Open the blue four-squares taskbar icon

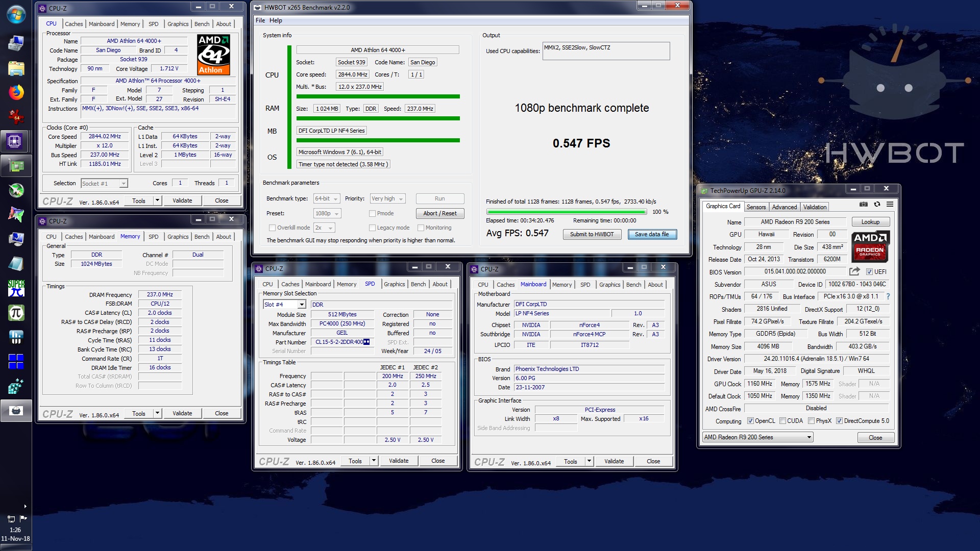point(16,362)
